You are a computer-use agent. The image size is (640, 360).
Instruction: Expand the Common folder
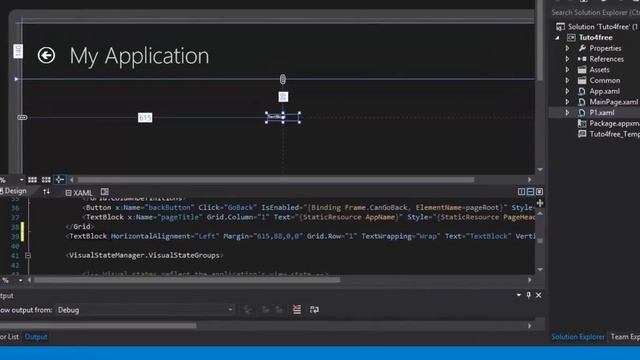click(567, 80)
